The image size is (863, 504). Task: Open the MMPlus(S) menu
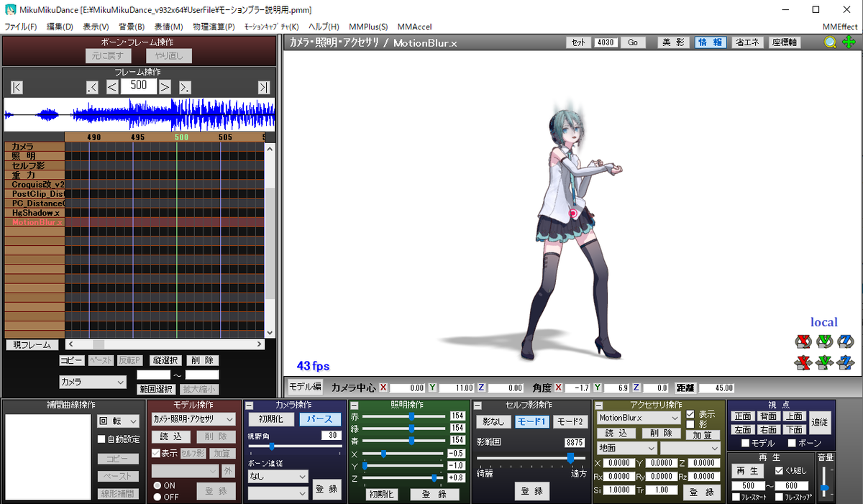(x=368, y=27)
